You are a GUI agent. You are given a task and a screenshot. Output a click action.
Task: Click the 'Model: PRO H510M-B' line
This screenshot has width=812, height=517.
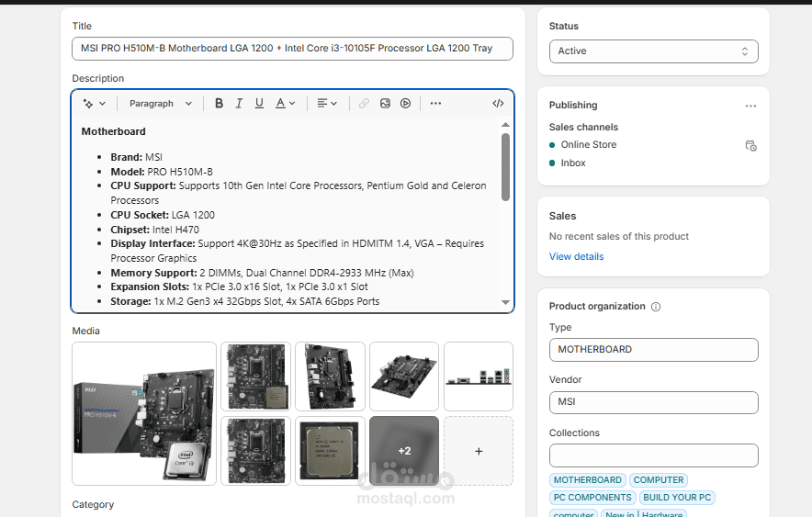click(162, 172)
